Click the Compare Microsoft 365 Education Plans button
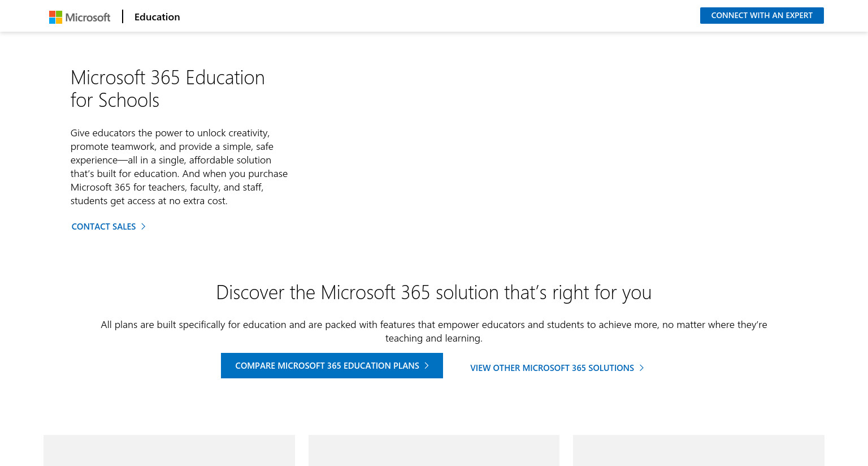 coord(332,366)
